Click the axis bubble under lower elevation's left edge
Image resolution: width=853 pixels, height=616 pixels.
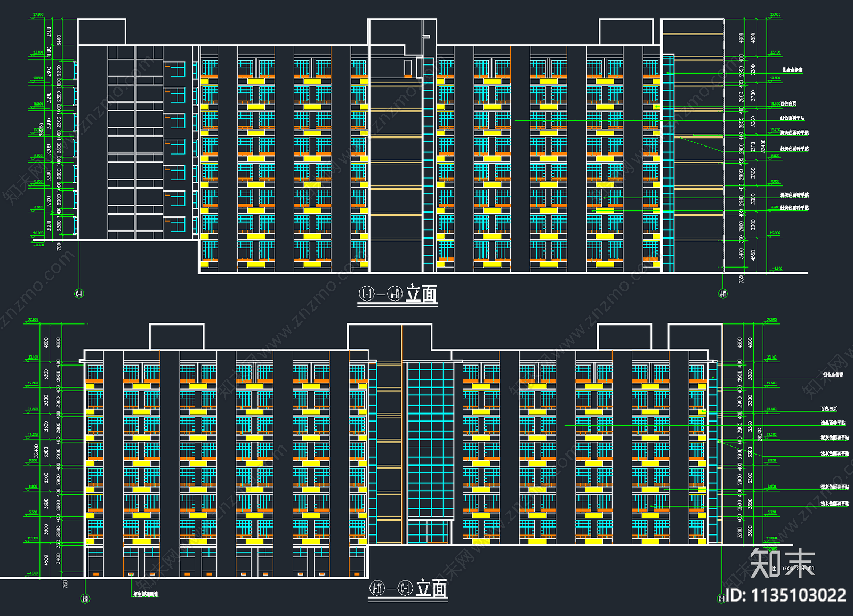[85, 599]
